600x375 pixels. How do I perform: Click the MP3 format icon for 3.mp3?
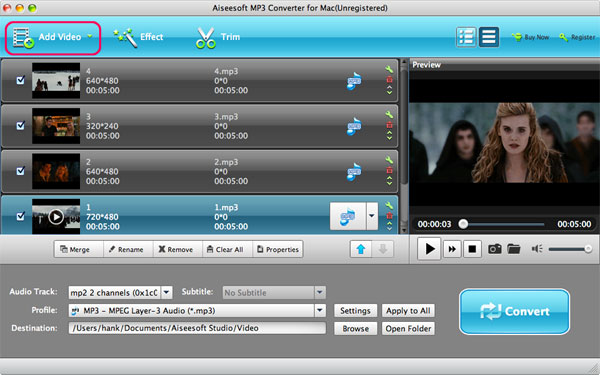pyautogui.click(x=354, y=126)
